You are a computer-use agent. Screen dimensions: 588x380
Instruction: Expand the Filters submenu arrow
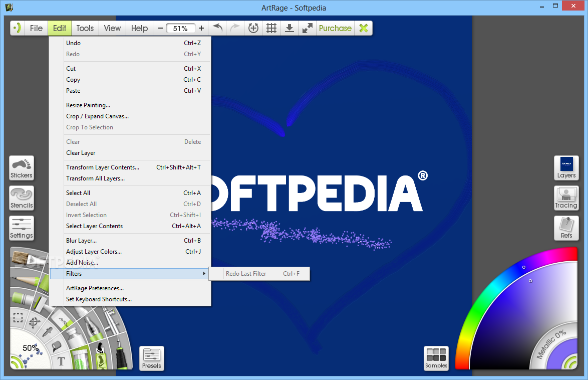pyautogui.click(x=204, y=274)
